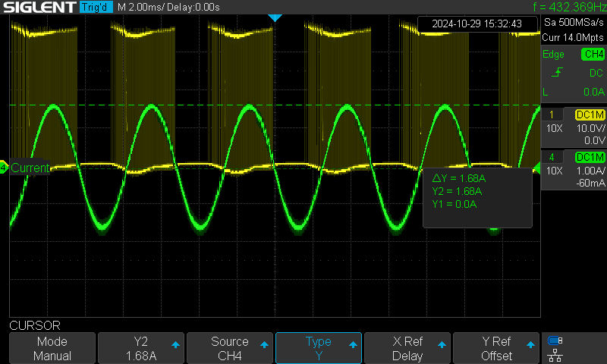The width and height of the screenshot is (607, 364).
Task: Click the blue arrow on Source softkey
Action: 264,344
